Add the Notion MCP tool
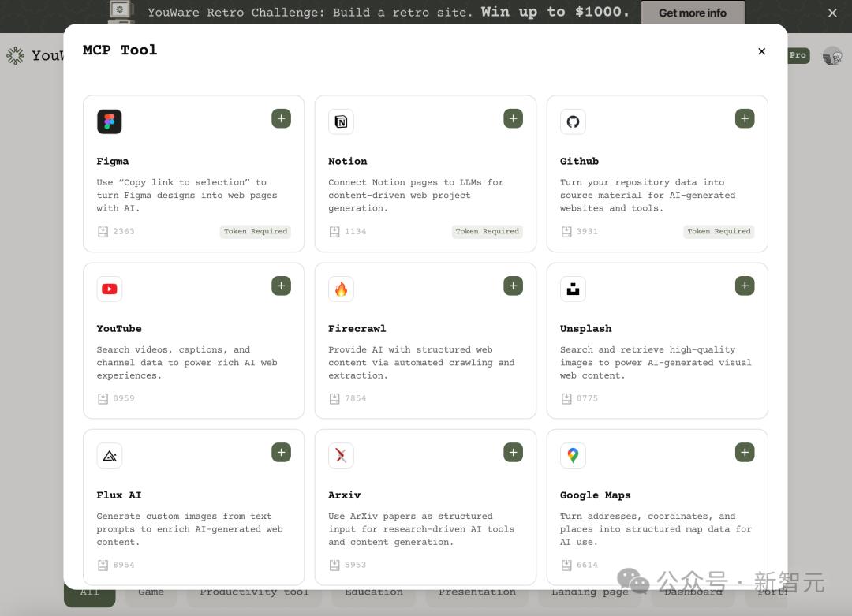This screenshot has width=852, height=616. 513,118
